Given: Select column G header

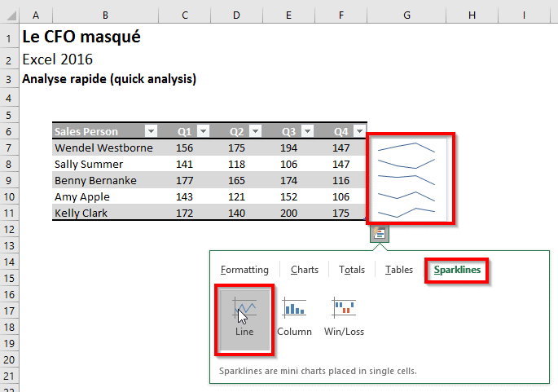Looking at the screenshot, I should point(406,15).
